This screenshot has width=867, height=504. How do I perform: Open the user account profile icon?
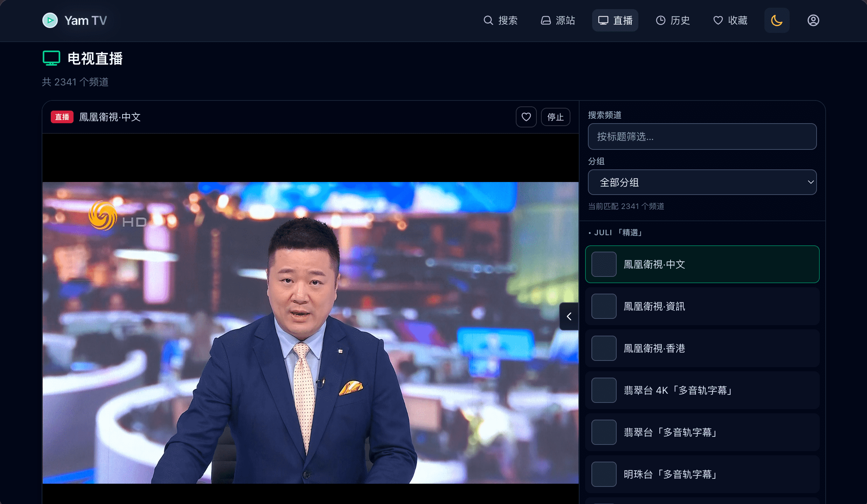(x=813, y=20)
